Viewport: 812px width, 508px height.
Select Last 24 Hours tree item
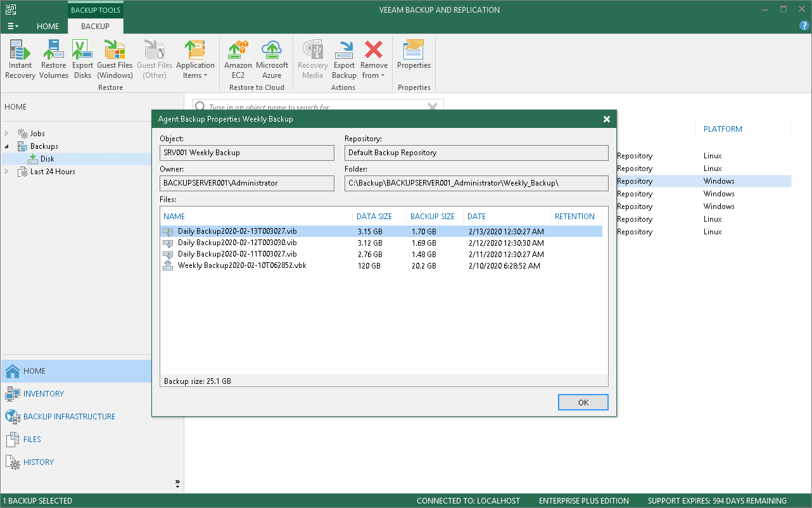click(x=53, y=172)
